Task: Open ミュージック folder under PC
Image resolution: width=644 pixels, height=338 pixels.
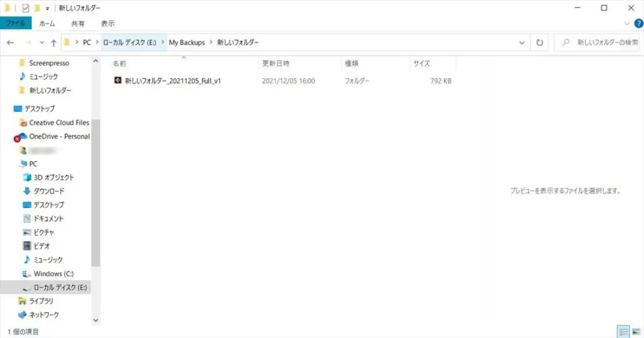Action: click(48, 259)
